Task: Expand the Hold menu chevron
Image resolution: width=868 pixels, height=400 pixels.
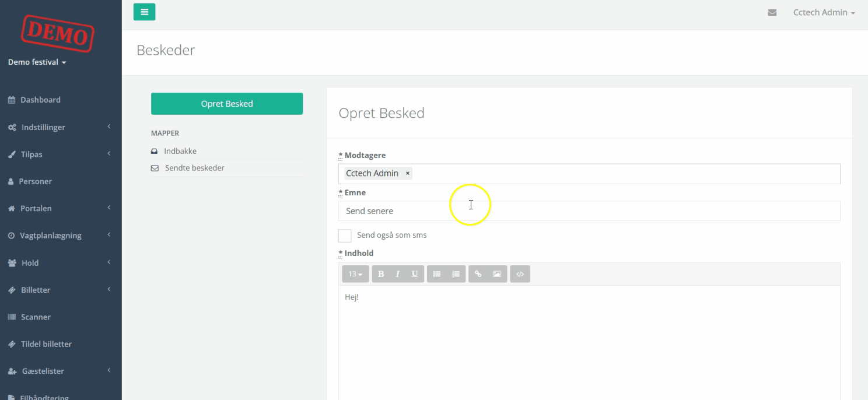Action: pos(109,262)
